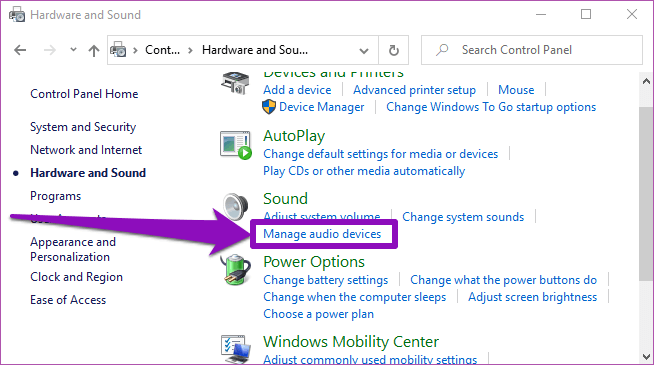Maximize the Hardware and Sound window
The height and width of the screenshot is (365, 654).
point(586,15)
